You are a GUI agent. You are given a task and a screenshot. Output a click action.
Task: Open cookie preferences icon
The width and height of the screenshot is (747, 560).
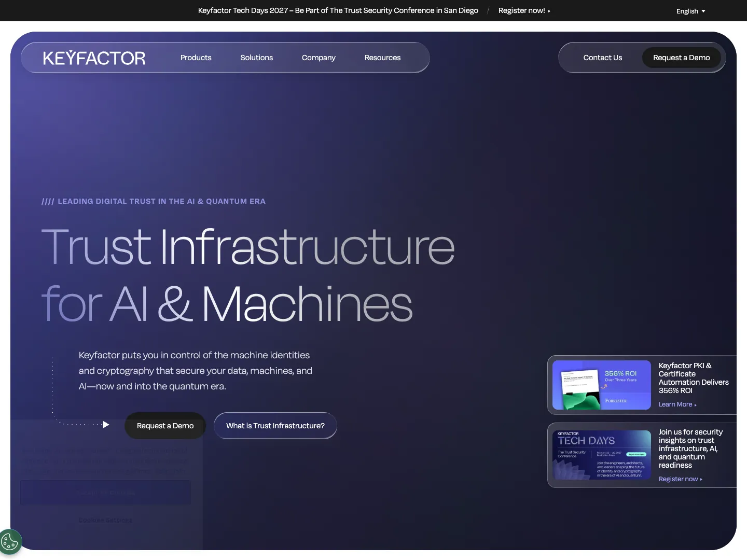10,542
